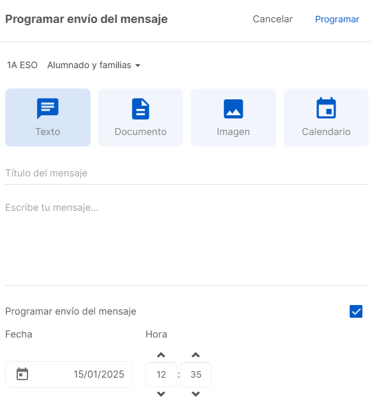Click the 1A ESO group label
Viewport: 372px width, 412px height.
point(22,65)
